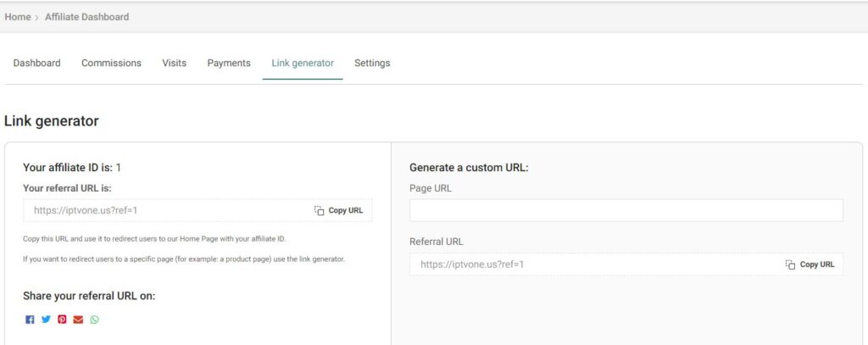Open the Payments tab

pyautogui.click(x=229, y=63)
